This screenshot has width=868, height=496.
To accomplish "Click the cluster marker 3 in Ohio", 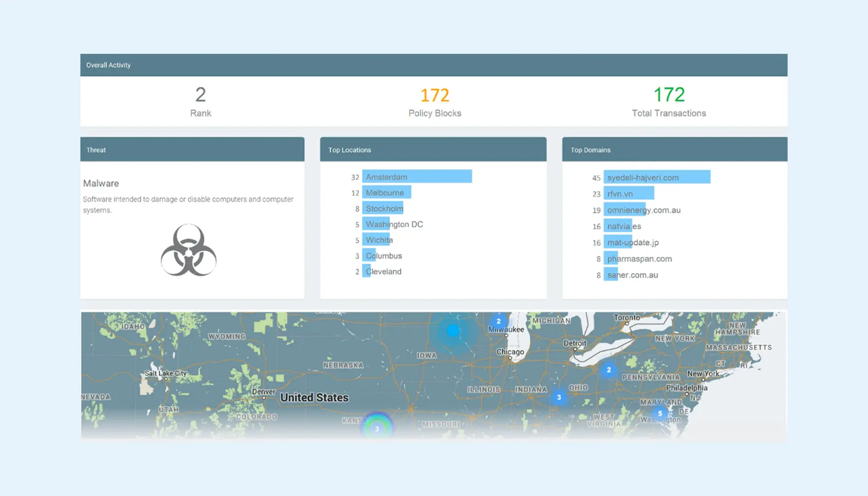I will click(559, 397).
